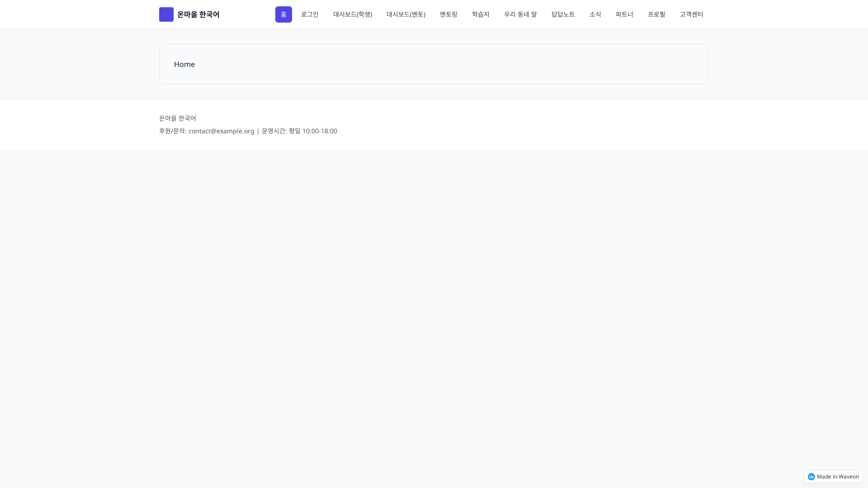
Task: Select 우리 동네 말 in navigation
Action: [520, 14]
